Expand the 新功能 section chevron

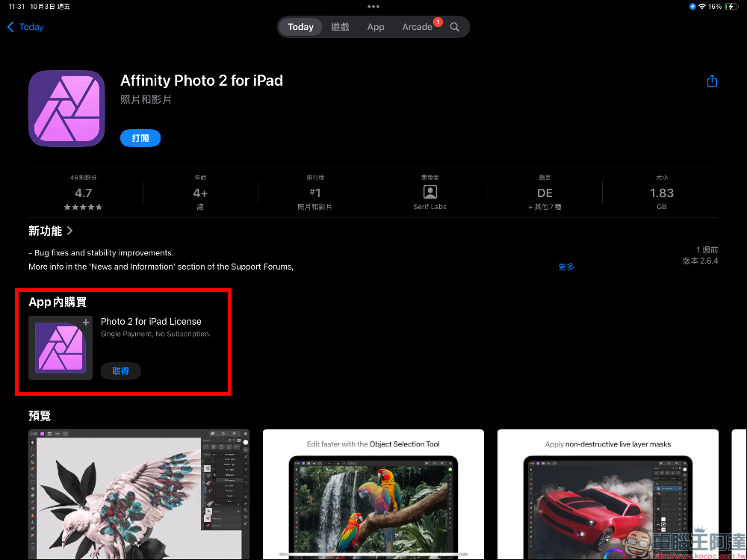[70, 231]
